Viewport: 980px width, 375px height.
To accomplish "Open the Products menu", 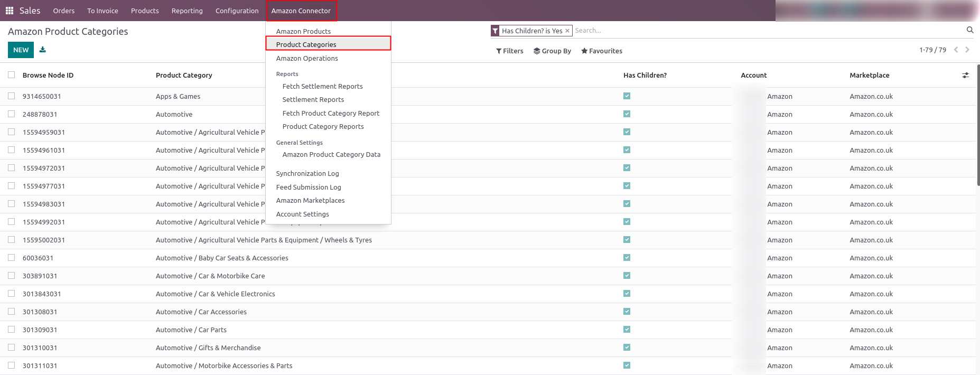I will coord(145,11).
